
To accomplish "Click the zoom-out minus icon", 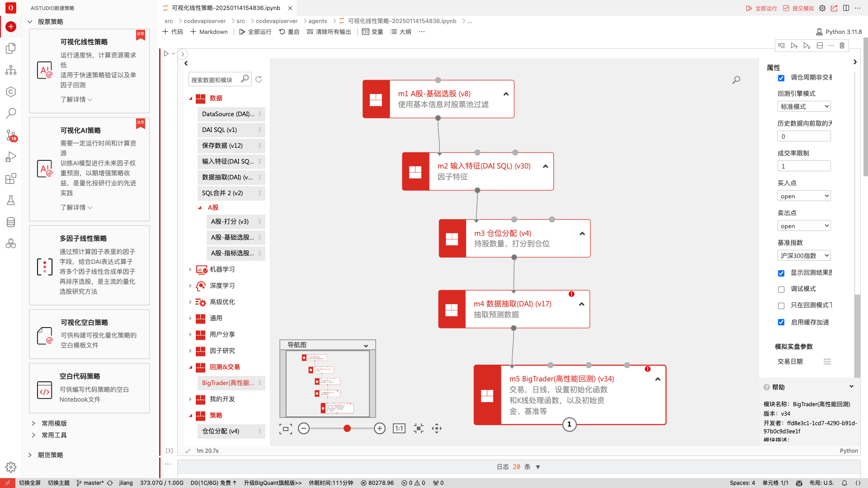I will [x=304, y=428].
